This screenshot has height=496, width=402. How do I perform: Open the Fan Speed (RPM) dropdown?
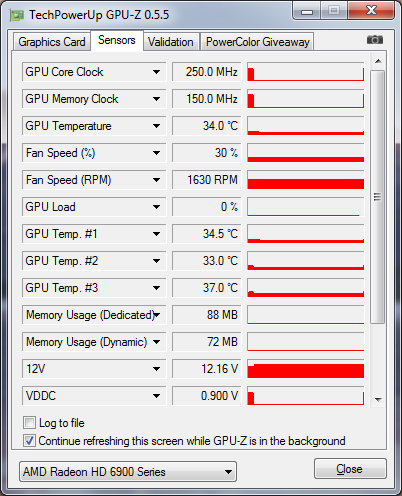(x=156, y=180)
